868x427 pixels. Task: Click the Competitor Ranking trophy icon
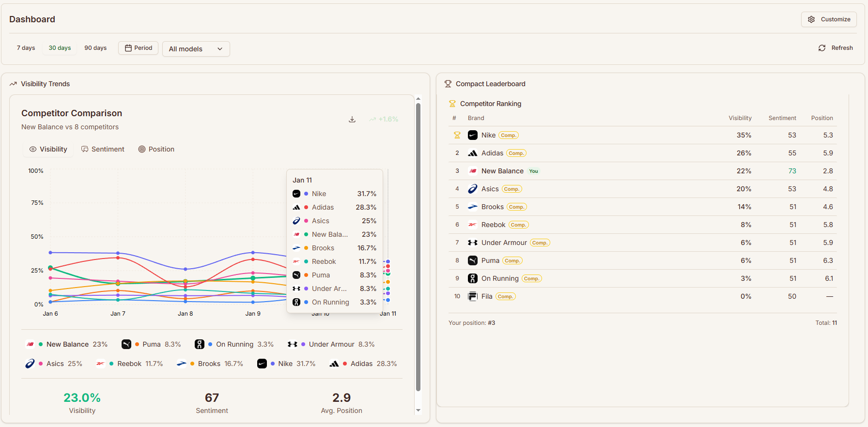452,104
